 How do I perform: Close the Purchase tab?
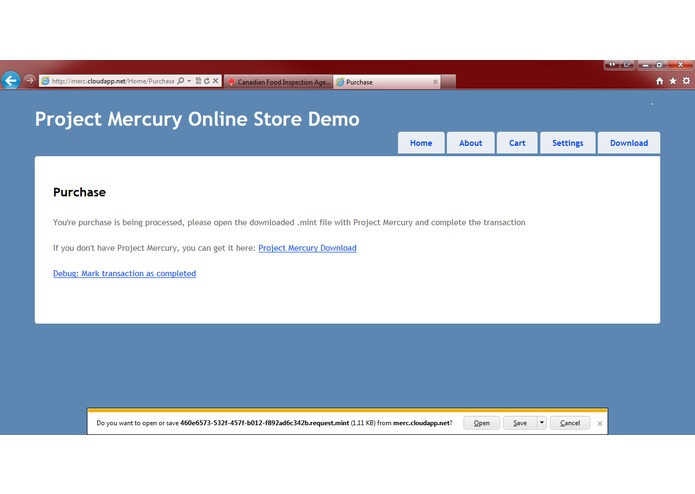click(x=435, y=82)
